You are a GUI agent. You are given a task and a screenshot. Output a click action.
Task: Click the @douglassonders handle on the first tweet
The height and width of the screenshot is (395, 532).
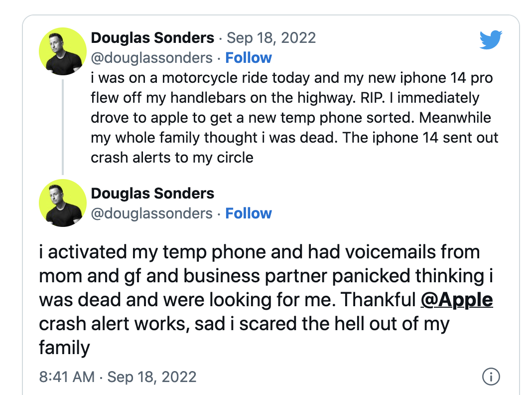click(151, 58)
